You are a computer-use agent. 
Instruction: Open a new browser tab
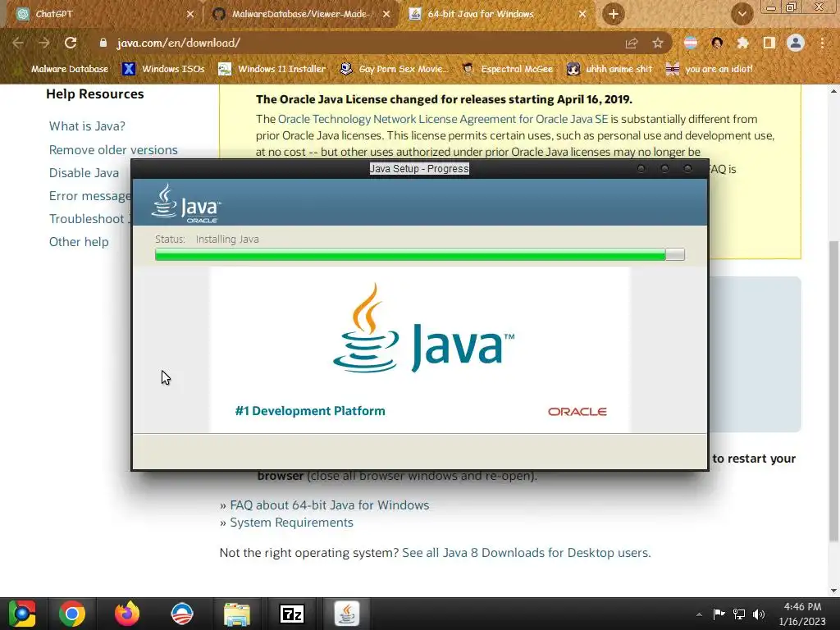tap(614, 15)
